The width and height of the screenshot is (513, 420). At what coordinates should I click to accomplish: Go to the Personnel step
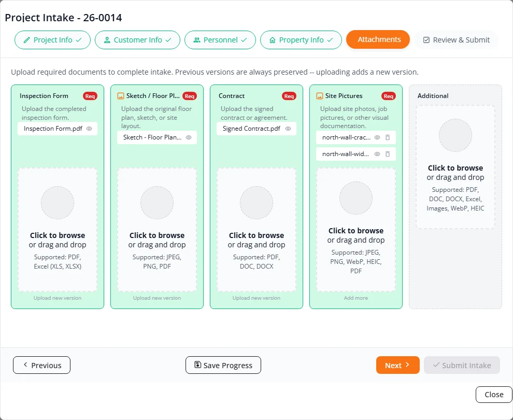pyautogui.click(x=220, y=40)
